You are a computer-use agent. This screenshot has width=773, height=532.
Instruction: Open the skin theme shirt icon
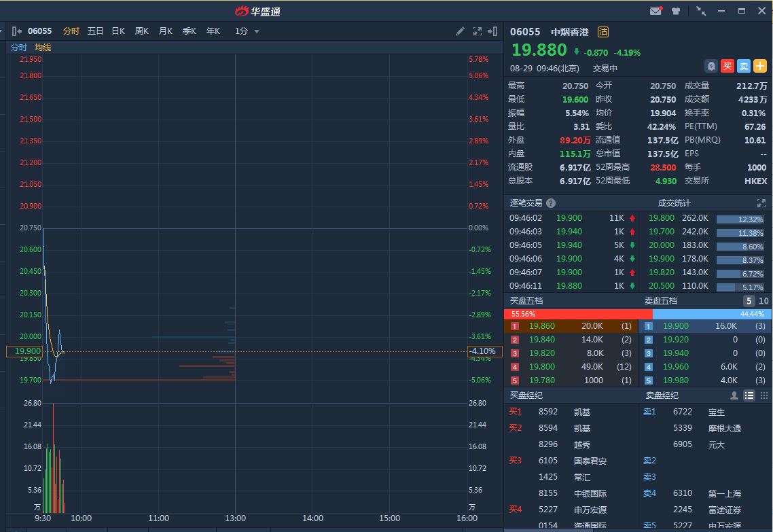point(676,11)
